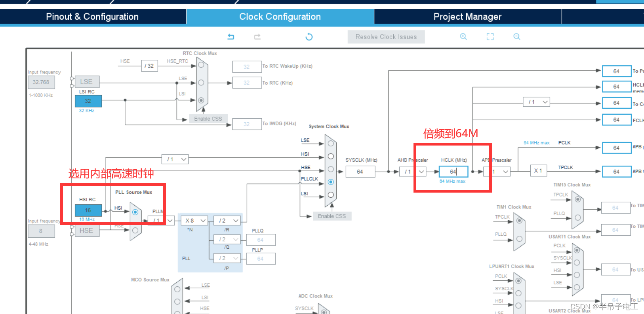
Task: Click the HSE oscillator block
Action: coord(87,231)
